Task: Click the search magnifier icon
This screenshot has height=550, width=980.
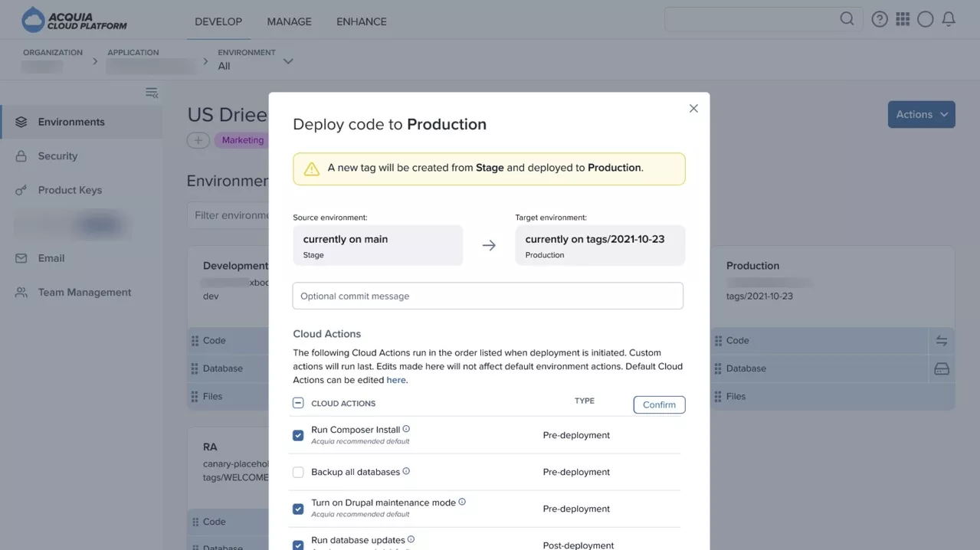Action: (846, 19)
